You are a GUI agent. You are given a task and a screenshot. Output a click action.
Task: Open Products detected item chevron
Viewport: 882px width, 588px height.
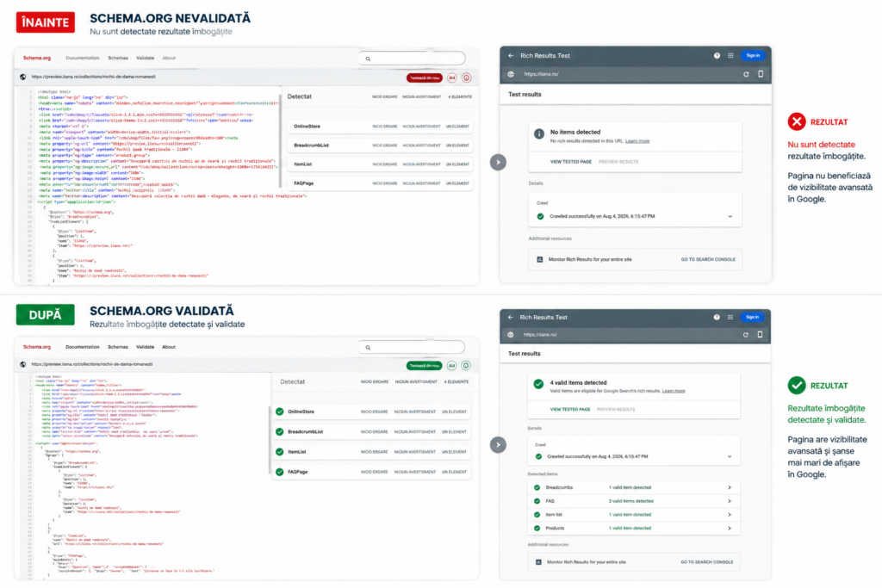[x=730, y=528]
